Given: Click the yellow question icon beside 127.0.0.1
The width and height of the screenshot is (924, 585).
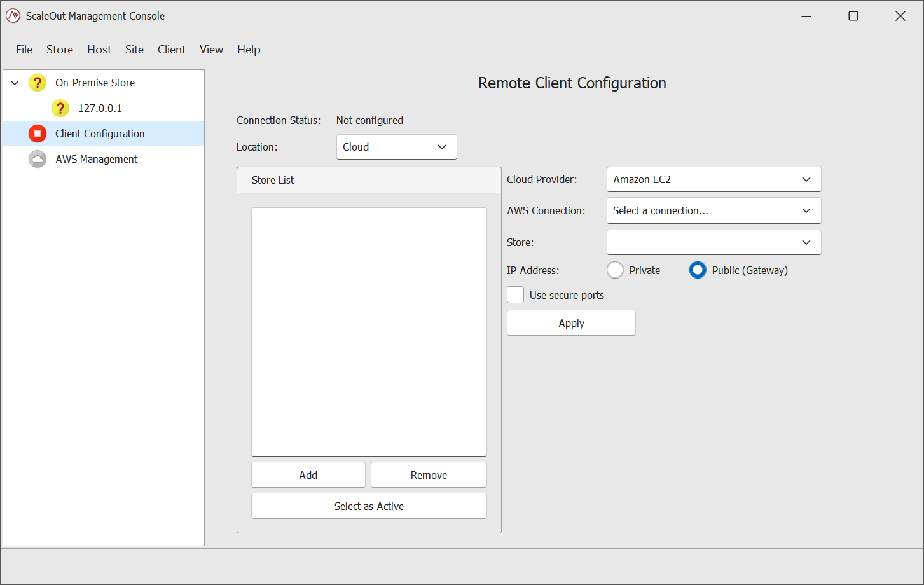Looking at the screenshot, I should (60, 108).
